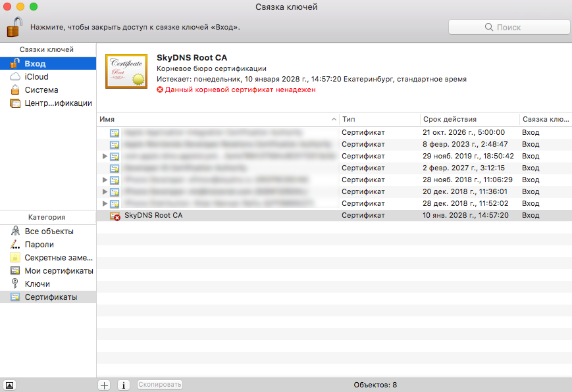
Task: Choose the Мои сертификаты category
Action: tap(48, 270)
